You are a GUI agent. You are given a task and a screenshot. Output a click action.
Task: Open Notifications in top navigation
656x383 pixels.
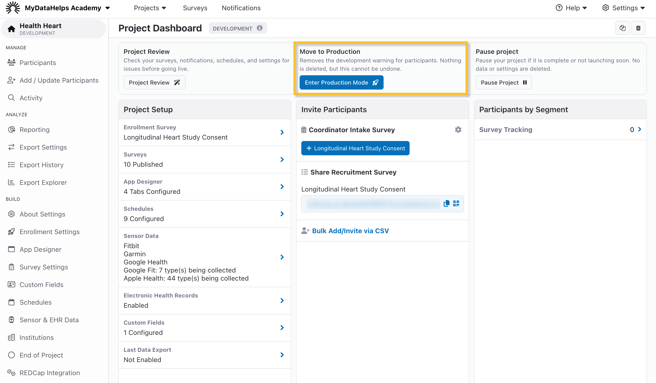pos(241,8)
